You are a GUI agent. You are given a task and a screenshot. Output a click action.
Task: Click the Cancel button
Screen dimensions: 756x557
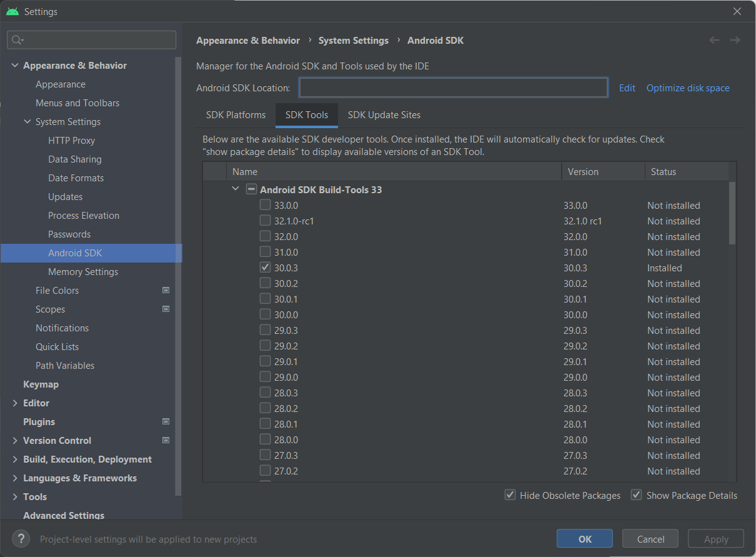650,539
